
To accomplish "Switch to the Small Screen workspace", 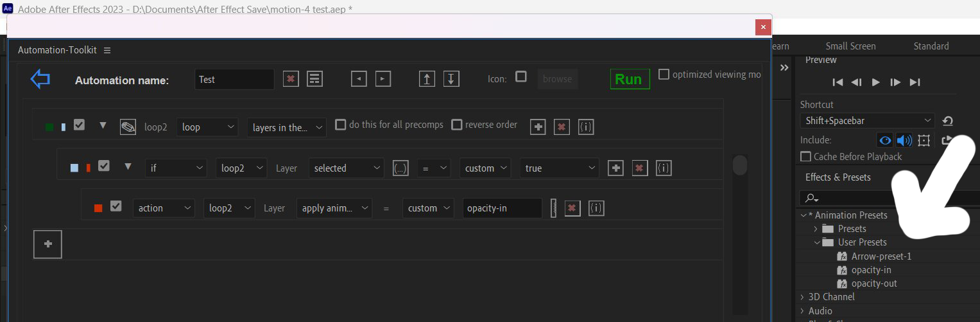I will (x=850, y=46).
